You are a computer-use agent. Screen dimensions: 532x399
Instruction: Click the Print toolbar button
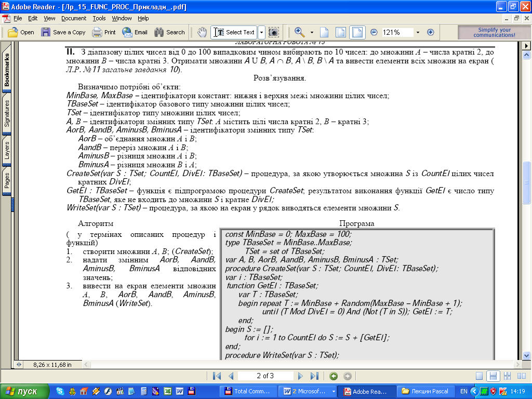pos(104,32)
